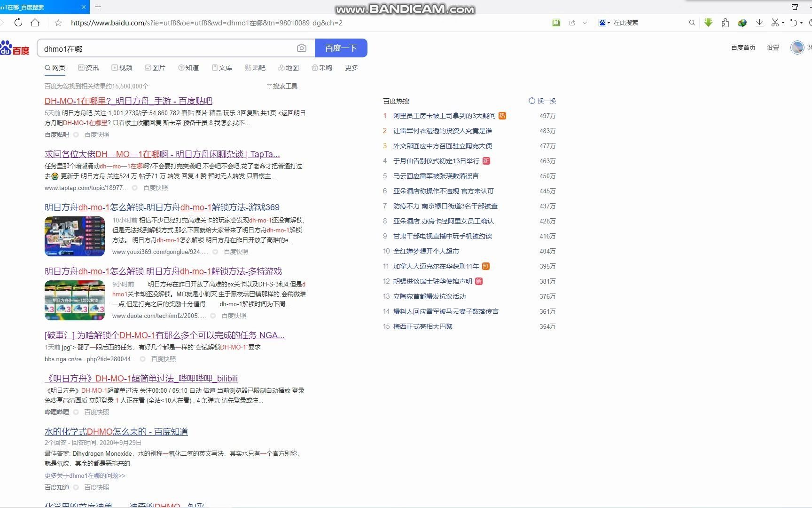Open hot search 胡锡进谈瑞士驻华使馆声明

(x=433, y=281)
